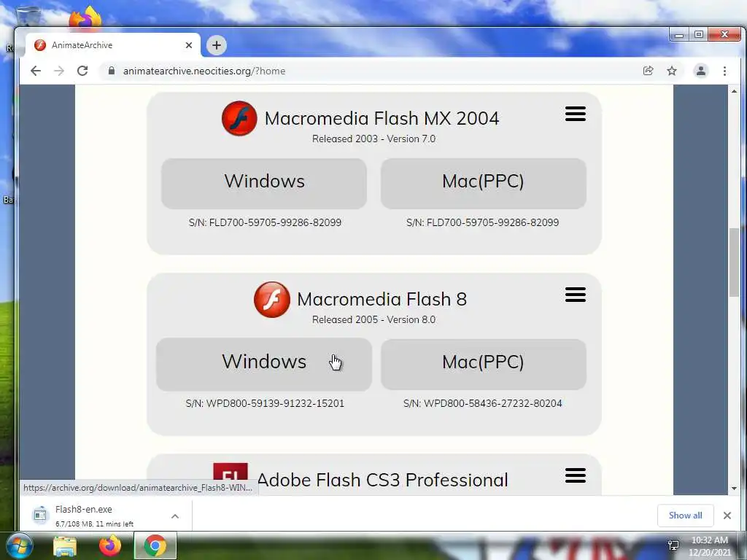Open the Adobe Flash CS3 hamburger menu
The width and height of the screenshot is (747, 560).
point(575,475)
